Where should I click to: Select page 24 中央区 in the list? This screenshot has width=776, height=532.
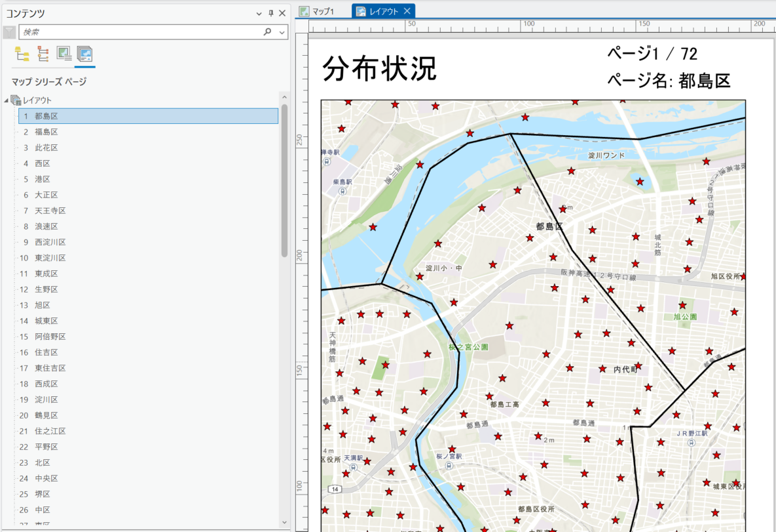tap(148, 478)
